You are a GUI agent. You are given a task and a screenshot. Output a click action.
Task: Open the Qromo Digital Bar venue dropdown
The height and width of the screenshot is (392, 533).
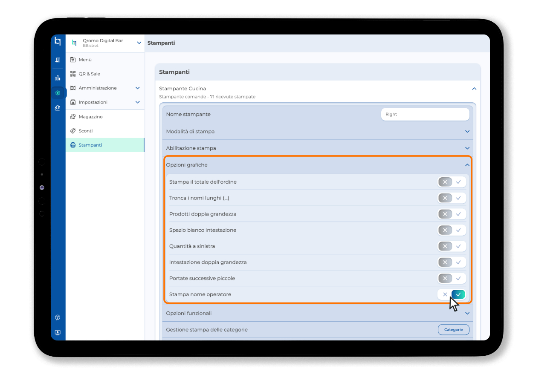click(x=139, y=43)
